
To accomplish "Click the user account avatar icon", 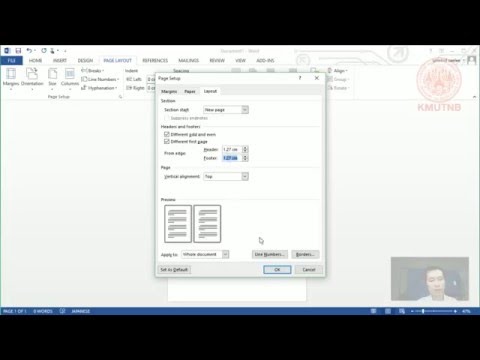I will tap(472, 60).
